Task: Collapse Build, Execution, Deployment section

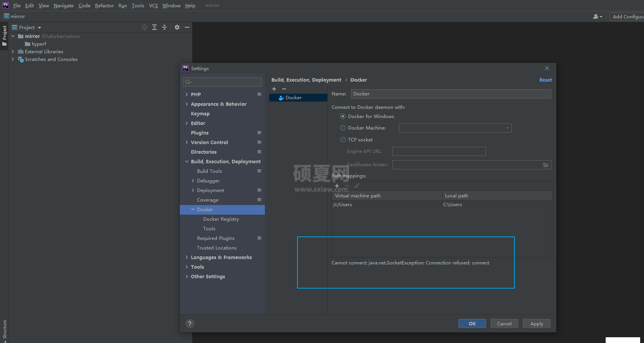Action: pos(187,161)
